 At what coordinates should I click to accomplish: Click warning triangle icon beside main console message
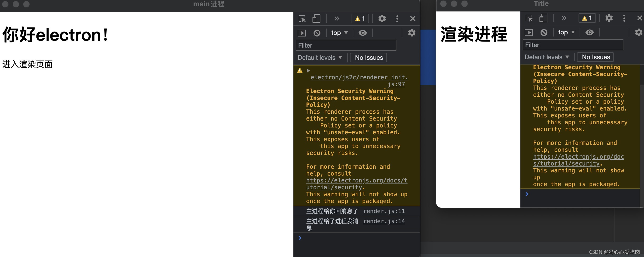tap(300, 71)
